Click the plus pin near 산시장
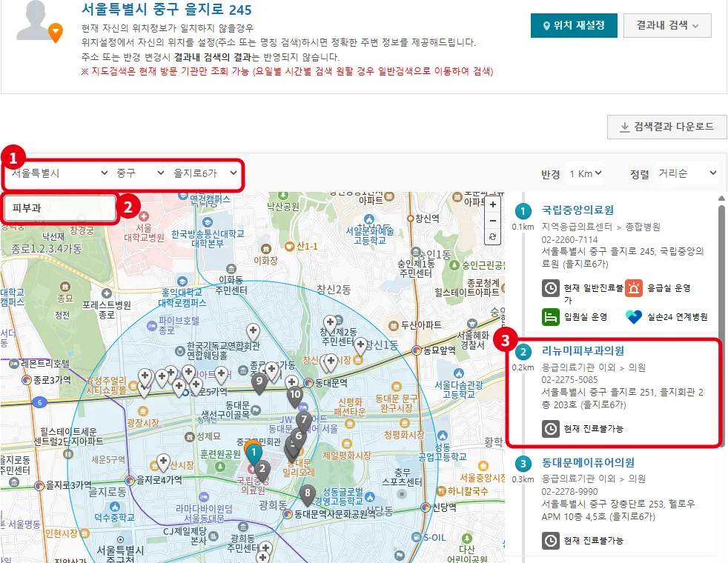The width and height of the screenshot is (728, 563). pos(163,462)
